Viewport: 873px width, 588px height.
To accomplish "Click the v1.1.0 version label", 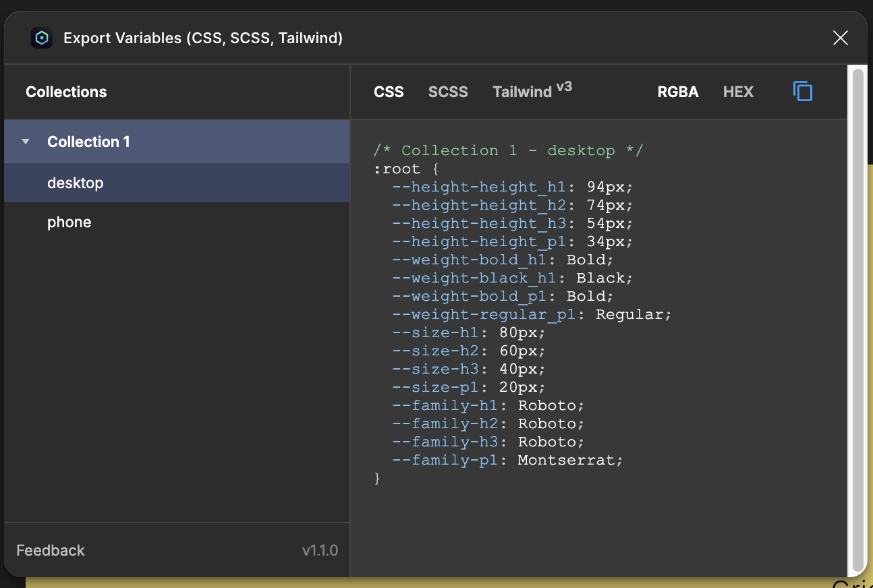I will [320, 550].
